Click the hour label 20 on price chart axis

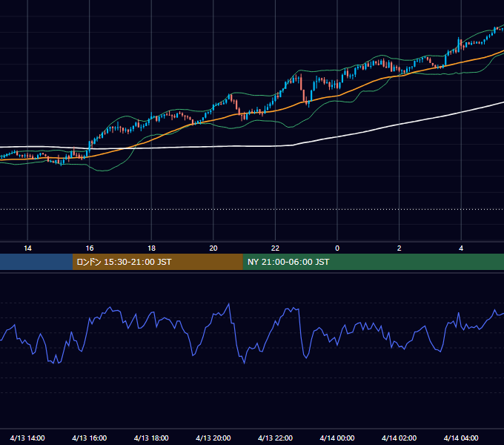[213, 248]
